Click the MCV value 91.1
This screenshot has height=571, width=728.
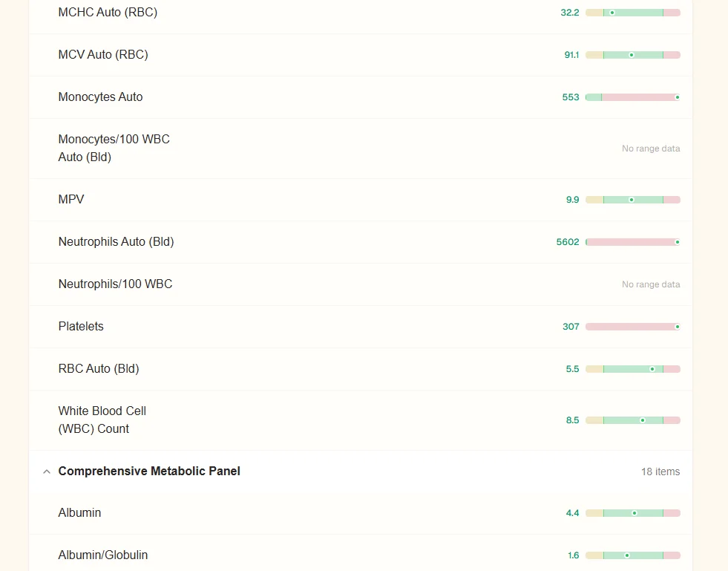point(571,55)
